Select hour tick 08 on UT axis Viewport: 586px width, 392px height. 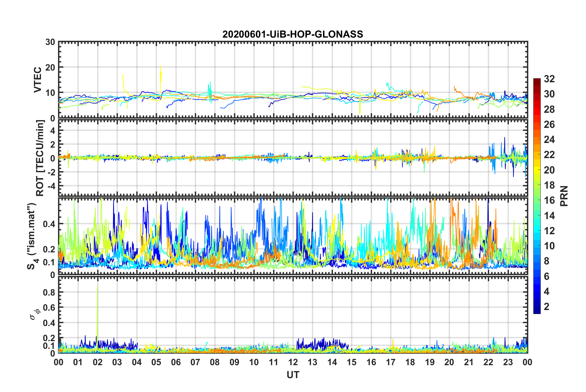pos(215,362)
